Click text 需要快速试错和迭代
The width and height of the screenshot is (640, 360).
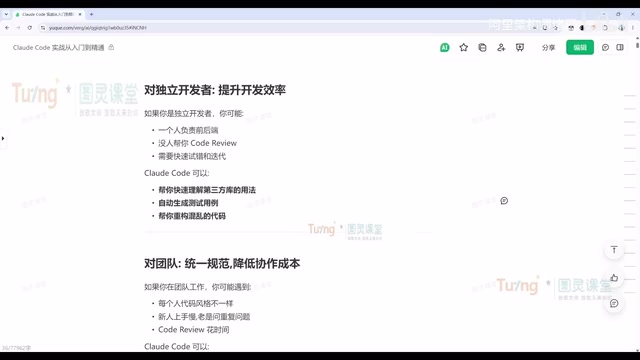click(x=192, y=156)
